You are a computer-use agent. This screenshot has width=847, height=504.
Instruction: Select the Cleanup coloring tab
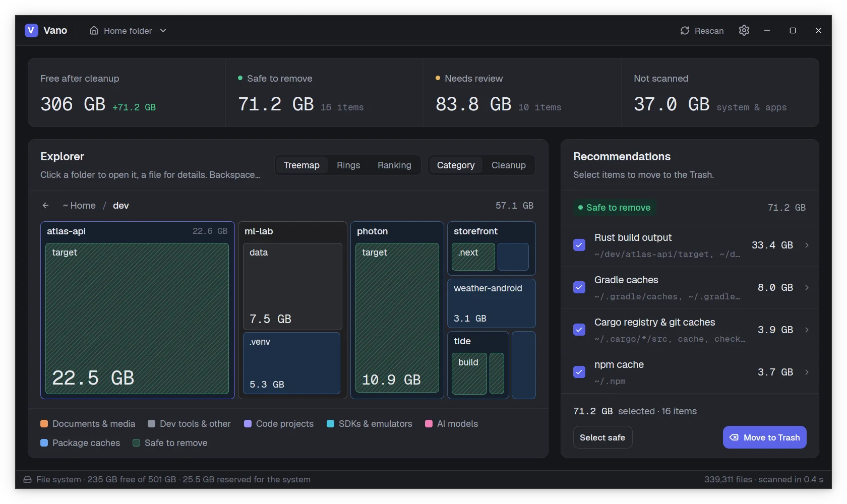[x=509, y=165]
